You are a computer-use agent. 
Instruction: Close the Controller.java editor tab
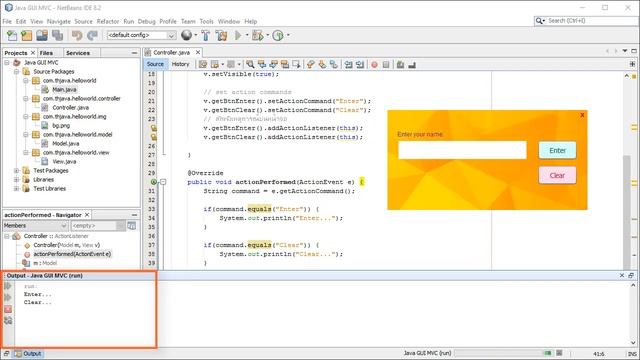click(198, 52)
